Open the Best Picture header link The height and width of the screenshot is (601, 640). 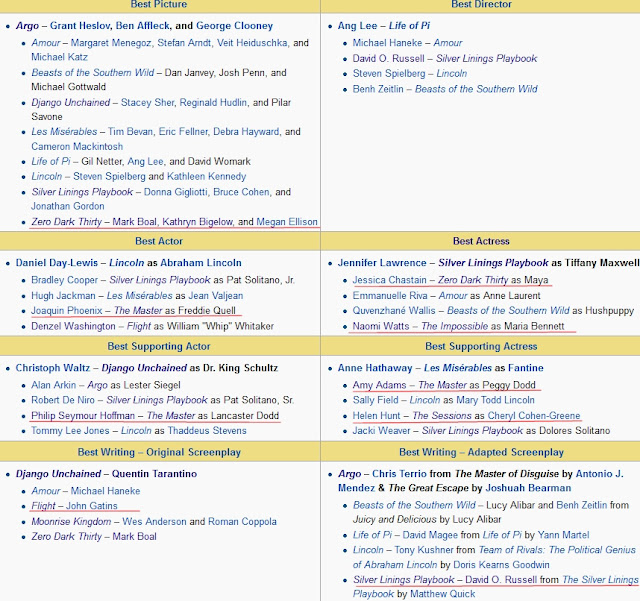pyautogui.click(x=159, y=4)
